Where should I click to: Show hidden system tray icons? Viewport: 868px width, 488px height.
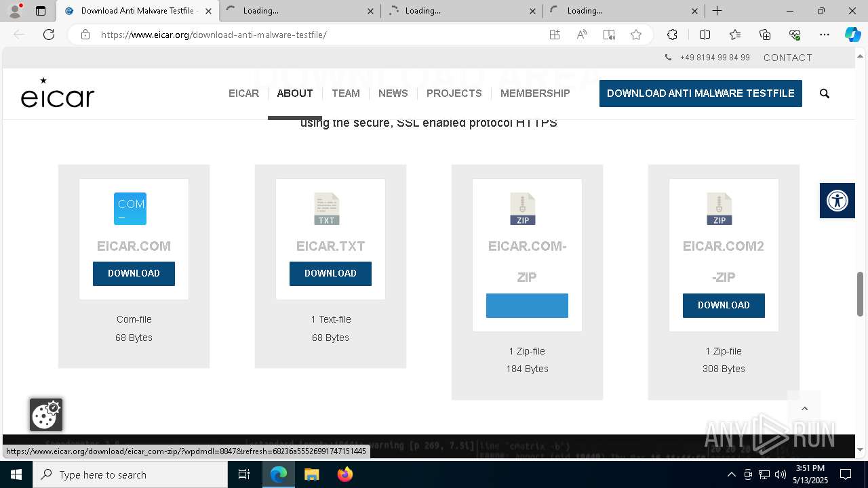731,474
